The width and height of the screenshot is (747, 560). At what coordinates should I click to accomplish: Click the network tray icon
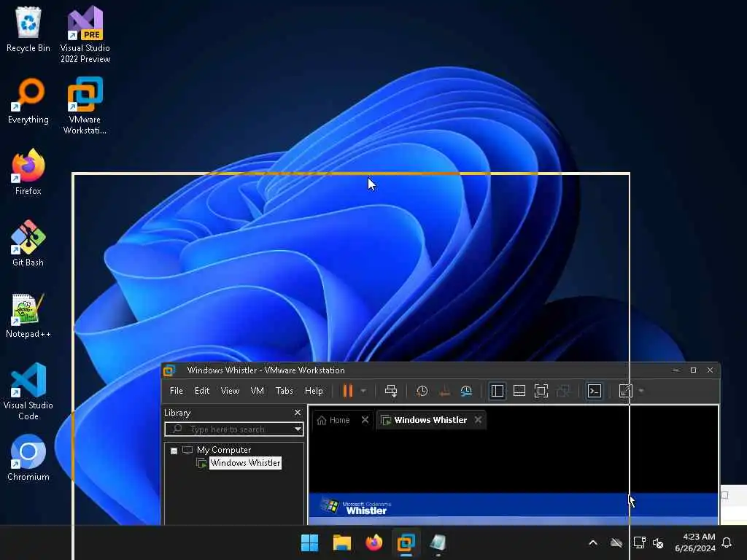coord(639,542)
